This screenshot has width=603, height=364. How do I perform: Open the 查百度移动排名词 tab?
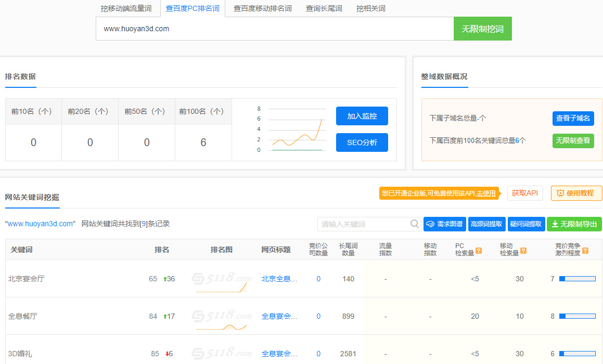[x=263, y=8]
